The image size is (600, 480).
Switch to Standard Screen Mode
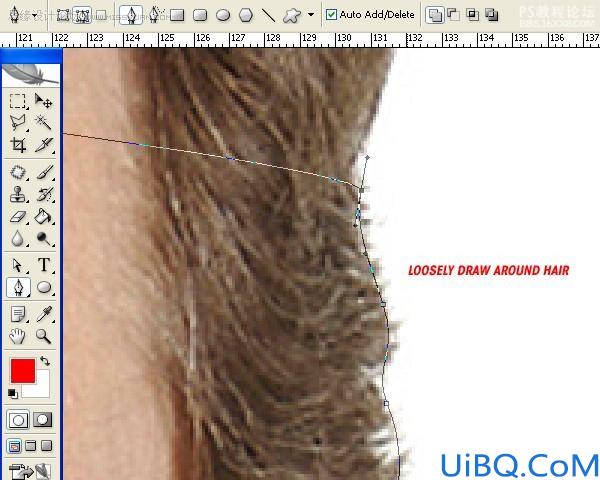coord(15,446)
